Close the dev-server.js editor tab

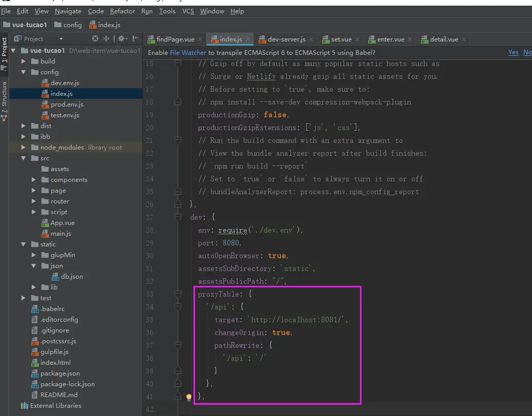click(x=311, y=39)
